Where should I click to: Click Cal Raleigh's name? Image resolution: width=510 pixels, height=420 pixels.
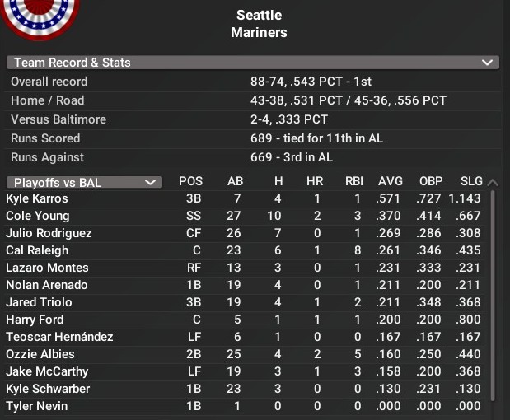[37, 250]
